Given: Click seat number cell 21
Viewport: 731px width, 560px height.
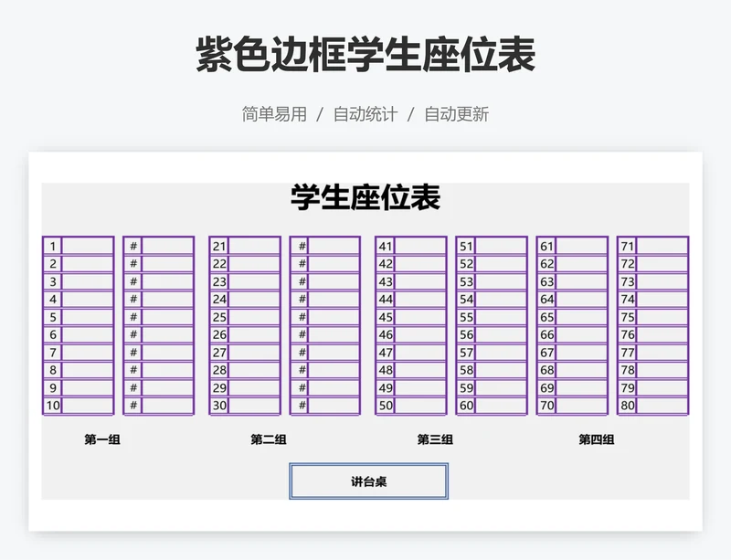Looking at the screenshot, I should pyautogui.click(x=219, y=246).
